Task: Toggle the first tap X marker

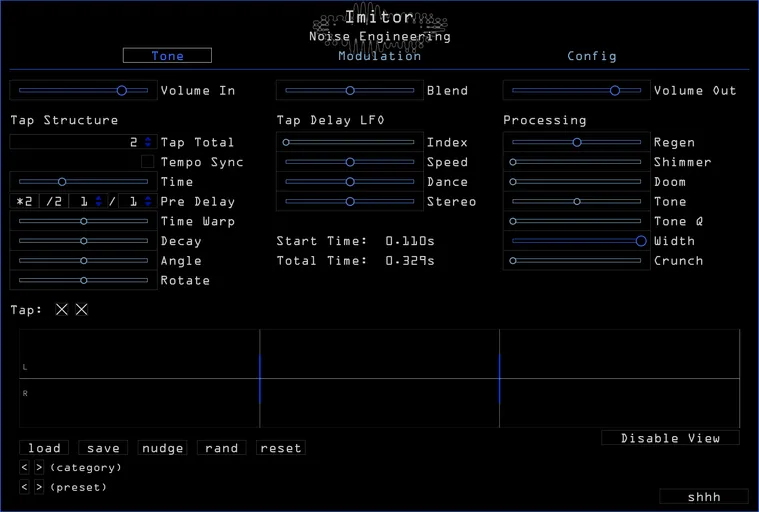Action: 61,310
